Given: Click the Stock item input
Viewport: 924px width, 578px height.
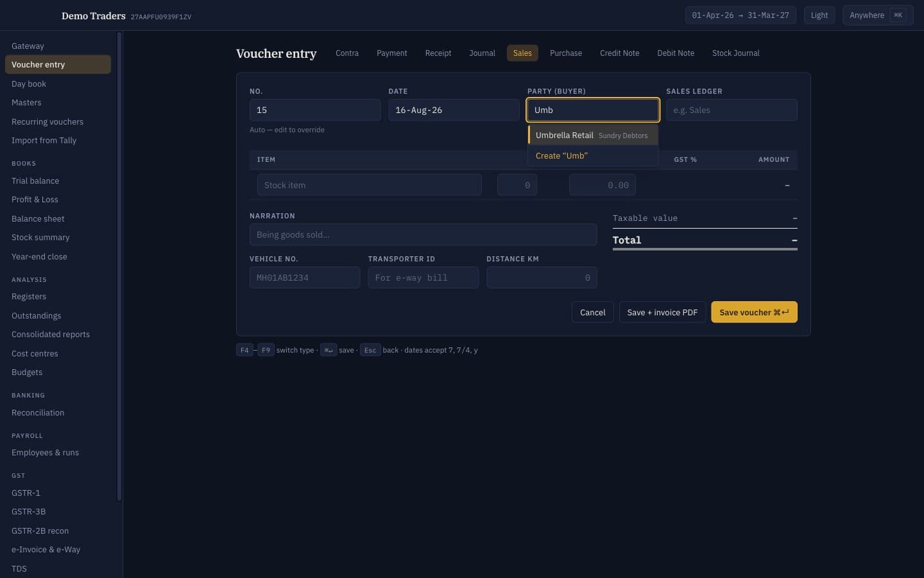Looking at the screenshot, I should [370, 185].
